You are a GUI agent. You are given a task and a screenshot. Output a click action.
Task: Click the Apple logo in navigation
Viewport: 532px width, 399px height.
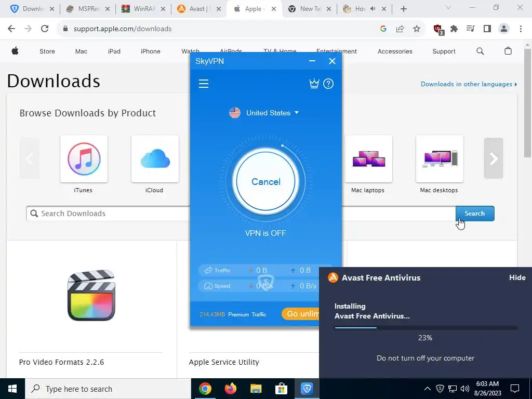click(x=15, y=51)
